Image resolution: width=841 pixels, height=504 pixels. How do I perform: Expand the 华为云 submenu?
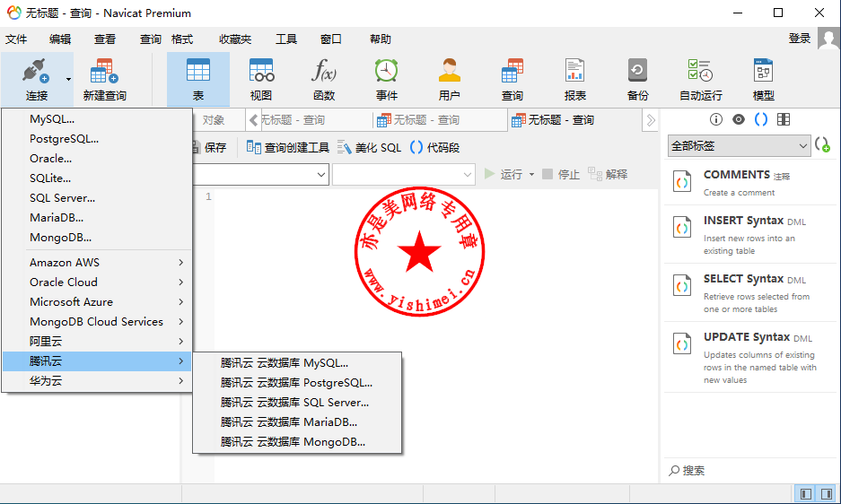click(x=97, y=381)
